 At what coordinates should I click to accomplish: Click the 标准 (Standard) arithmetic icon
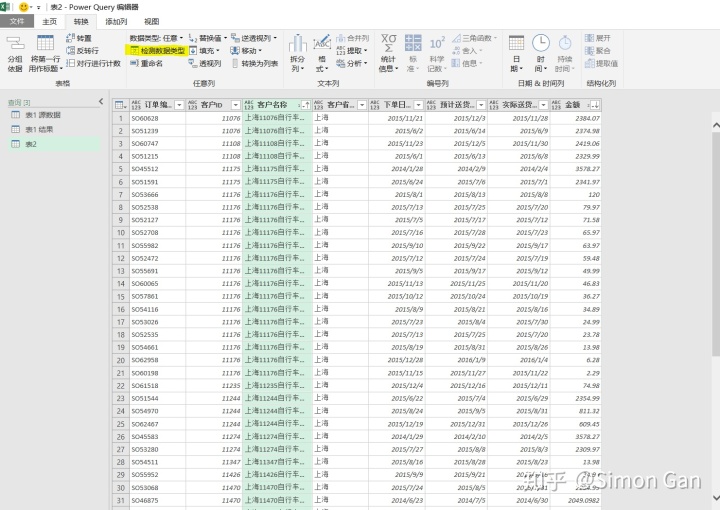click(413, 43)
